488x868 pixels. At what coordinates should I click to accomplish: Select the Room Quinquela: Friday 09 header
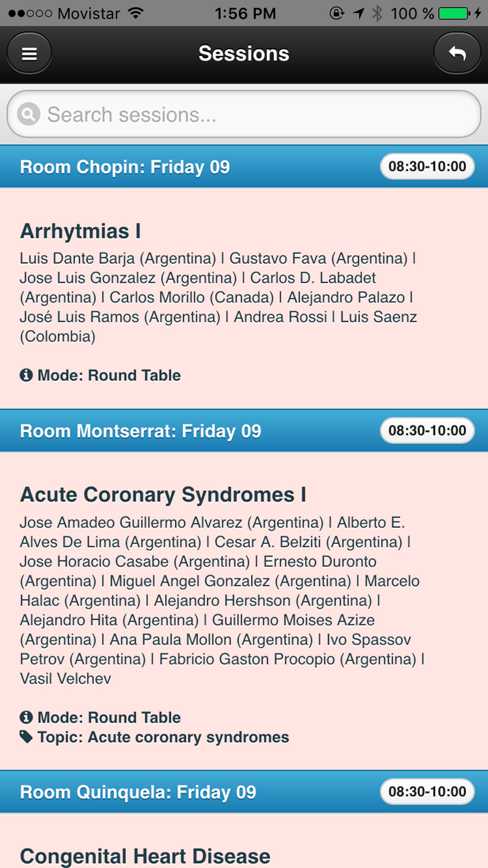pos(138,792)
